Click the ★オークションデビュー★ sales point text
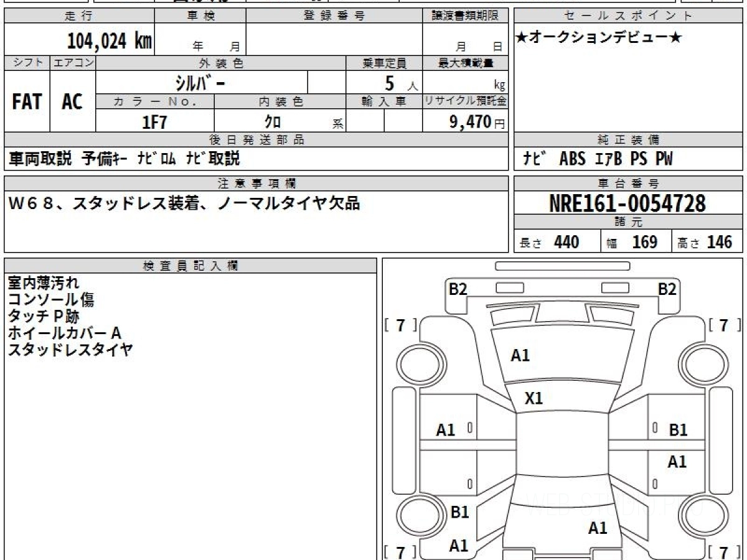This screenshot has height=560, width=747. (x=599, y=37)
